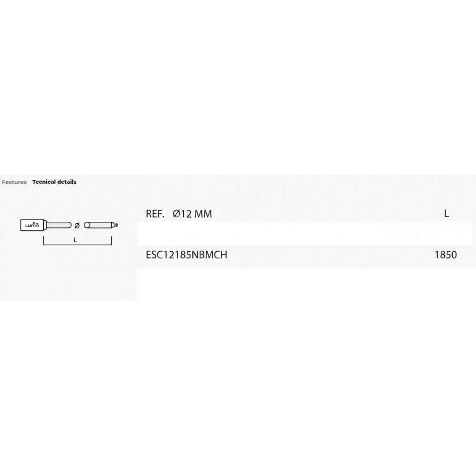This screenshot has height=476, width=476.
Task: Click the right bar segment of the drawing
Action: (100, 225)
